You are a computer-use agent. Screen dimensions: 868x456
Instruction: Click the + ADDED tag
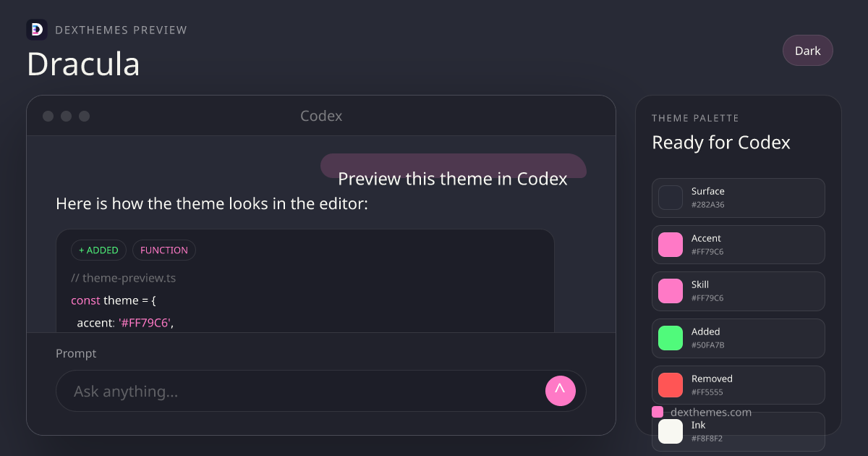point(98,250)
